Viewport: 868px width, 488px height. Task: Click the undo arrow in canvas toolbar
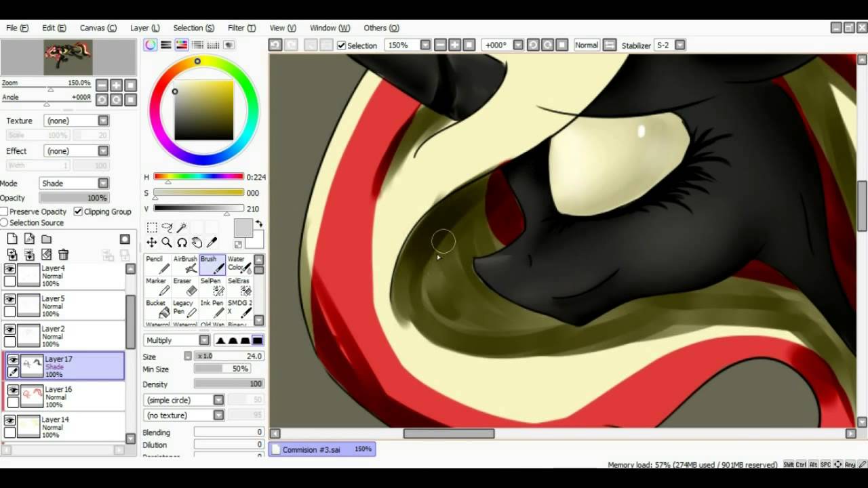coord(275,45)
